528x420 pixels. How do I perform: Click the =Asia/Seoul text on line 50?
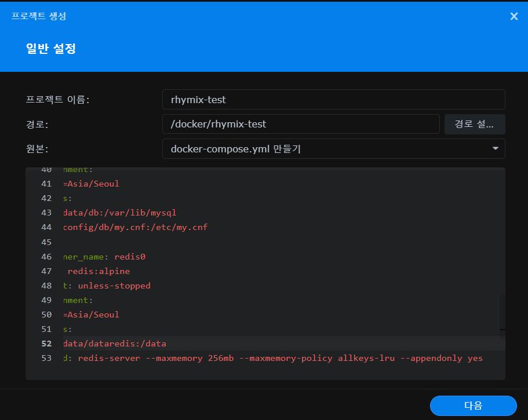(93, 315)
